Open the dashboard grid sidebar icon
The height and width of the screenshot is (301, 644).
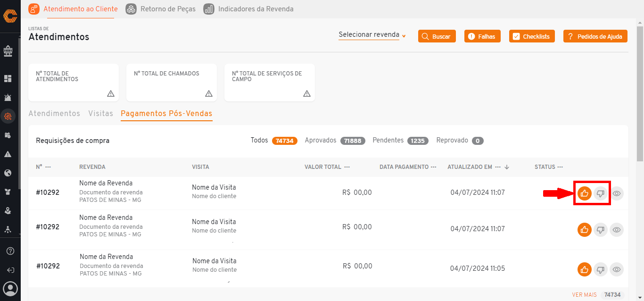click(x=8, y=78)
